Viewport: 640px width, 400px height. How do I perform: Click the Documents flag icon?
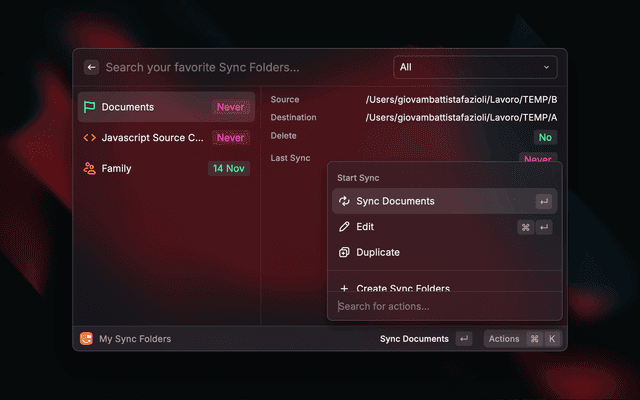90,107
